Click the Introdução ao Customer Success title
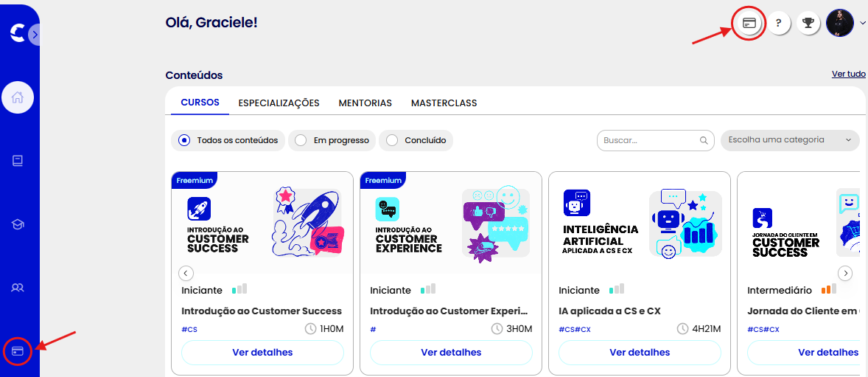Screen dimensions: 868x377 (262, 311)
